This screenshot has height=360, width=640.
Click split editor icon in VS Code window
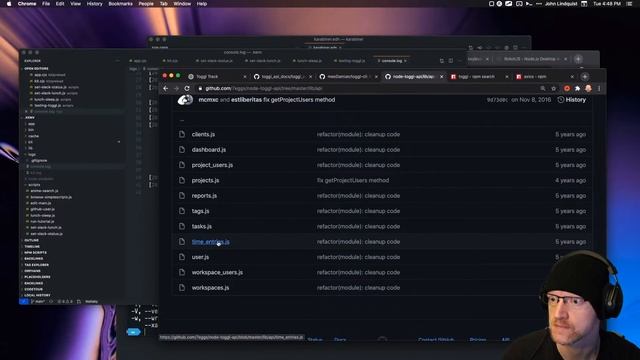(x=451, y=61)
